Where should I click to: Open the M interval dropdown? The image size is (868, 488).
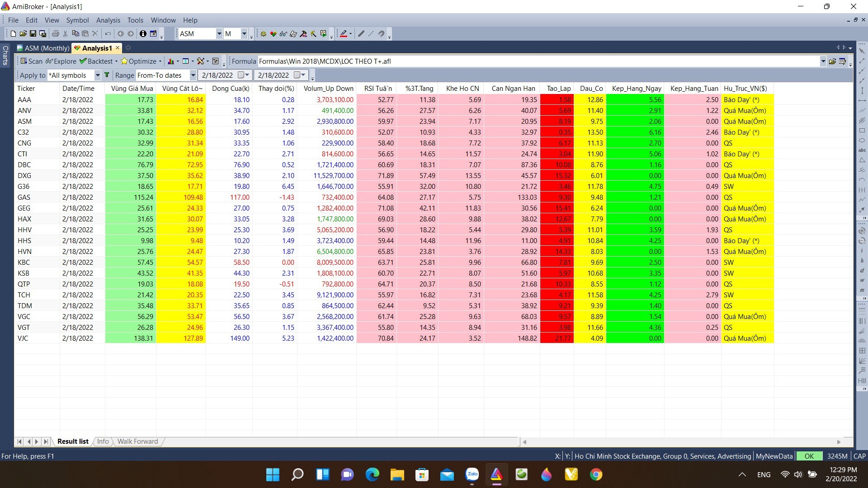(x=244, y=33)
